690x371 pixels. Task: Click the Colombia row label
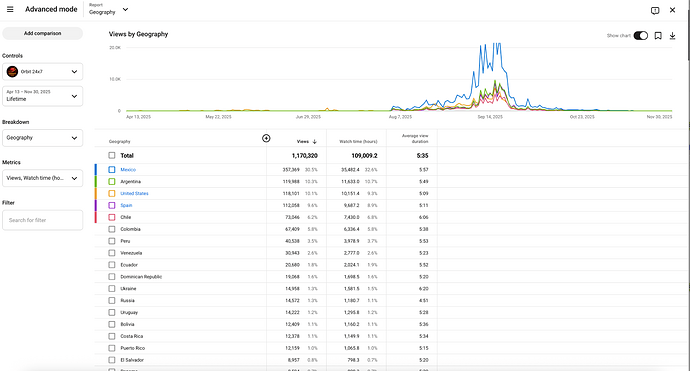click(x=130, y=229)
